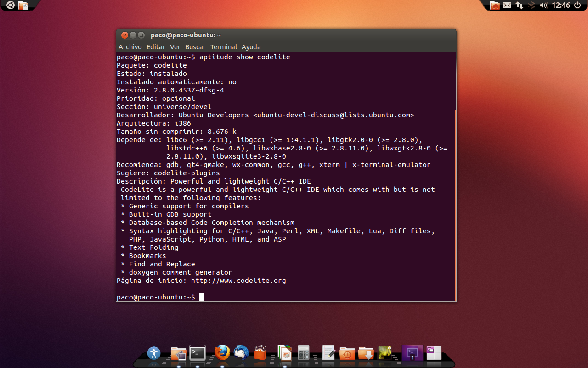Screen dimensions: 588x368
Task: Click the 'Sección: universe/devel' line
Action: coord(164,107)
